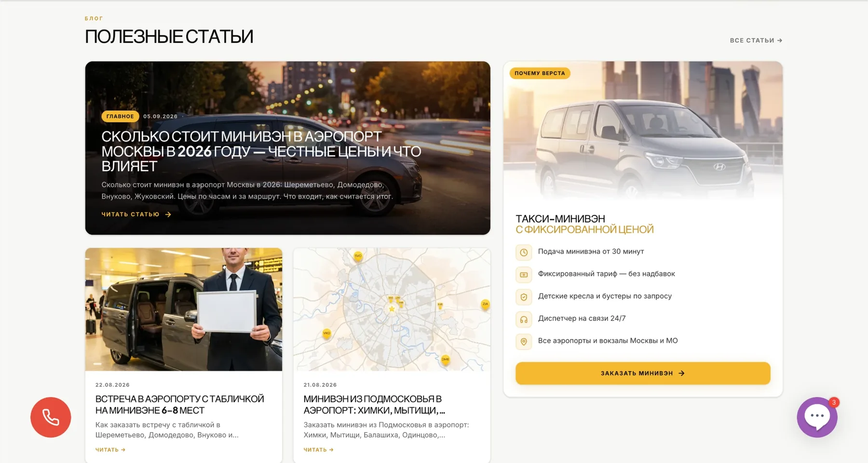Screen dimensions: 868x463
Task: Click the date '22.08.2026'
Action: [112, 385]
